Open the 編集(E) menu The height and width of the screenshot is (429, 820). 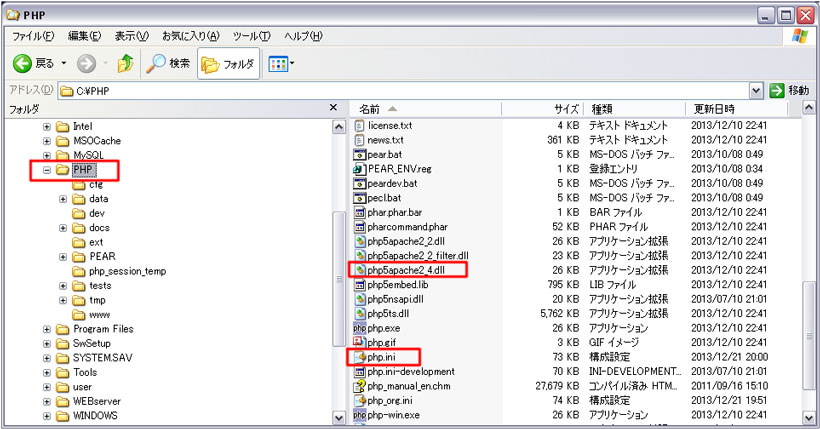point(84,36)
